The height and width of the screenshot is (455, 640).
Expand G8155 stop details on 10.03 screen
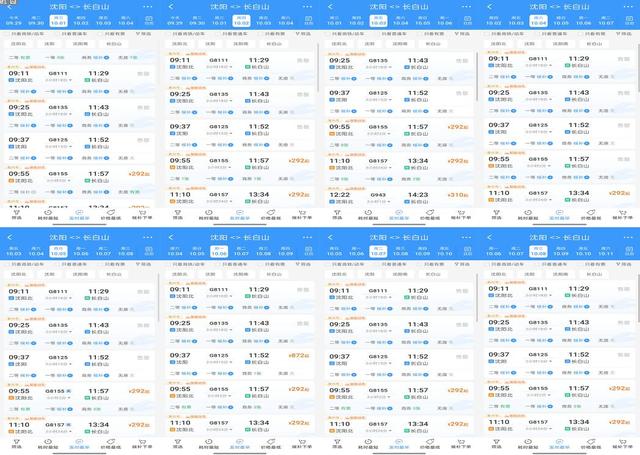(x=378, y=134)
